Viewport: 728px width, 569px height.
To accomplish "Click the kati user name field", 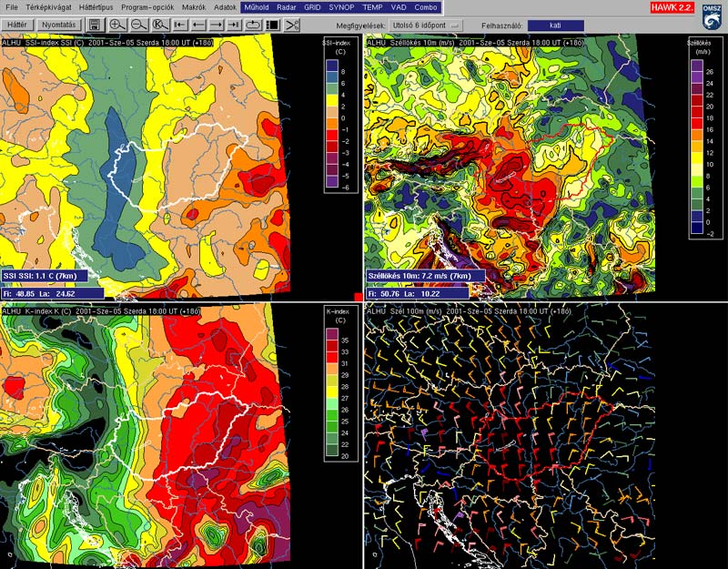I will tap(556, 25).
